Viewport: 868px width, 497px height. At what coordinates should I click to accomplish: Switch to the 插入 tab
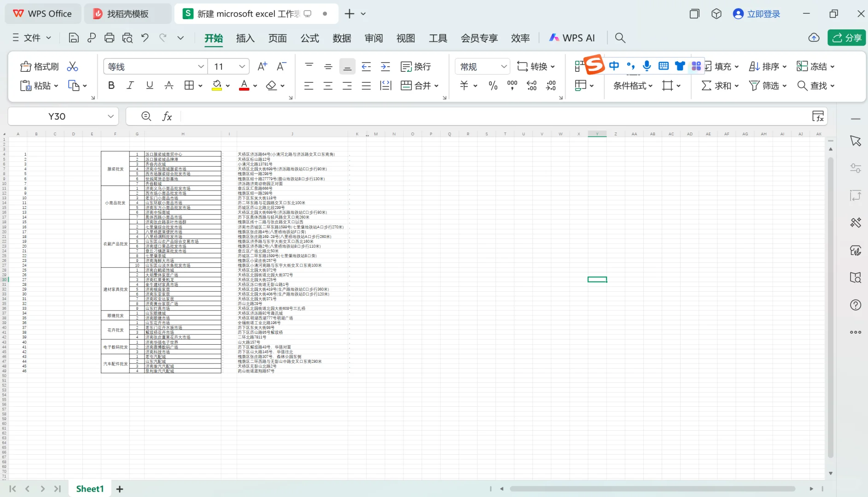tap(245, 38)
